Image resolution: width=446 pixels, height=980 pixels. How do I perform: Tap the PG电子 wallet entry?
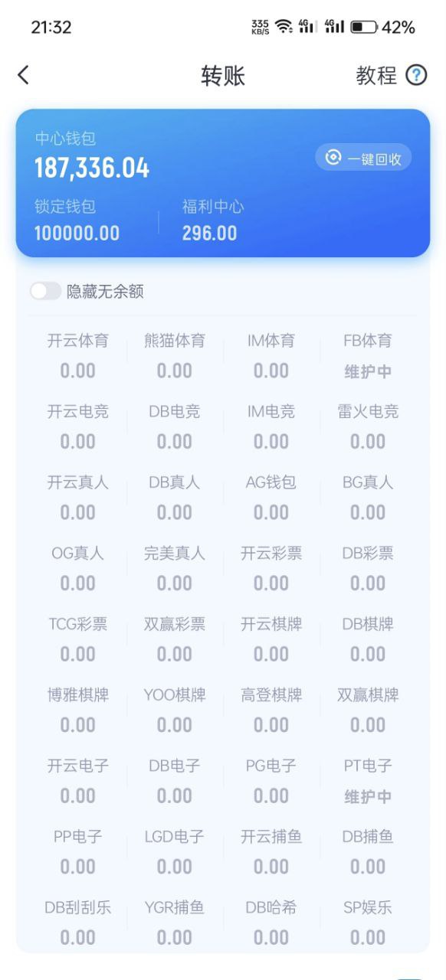tap(271, 781)
